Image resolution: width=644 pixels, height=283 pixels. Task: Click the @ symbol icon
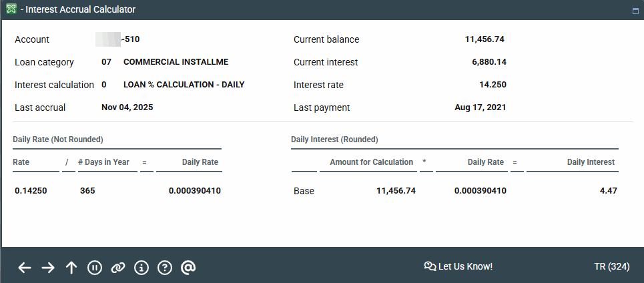(188, 268)
